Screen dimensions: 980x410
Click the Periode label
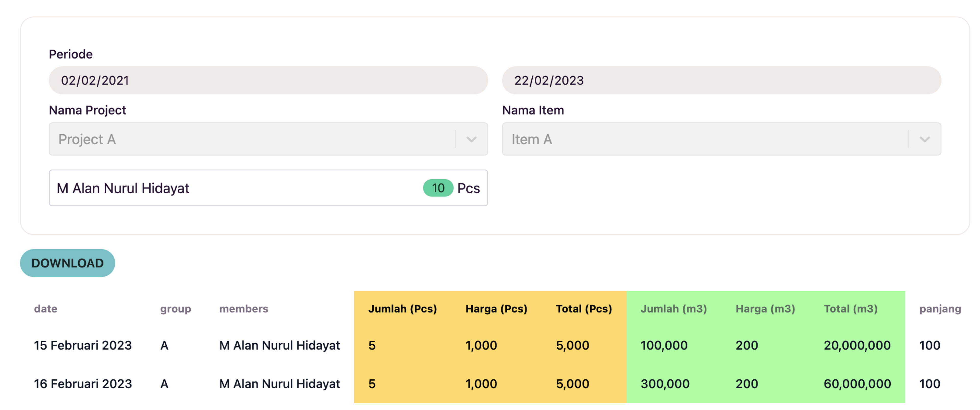pos(70,54)
